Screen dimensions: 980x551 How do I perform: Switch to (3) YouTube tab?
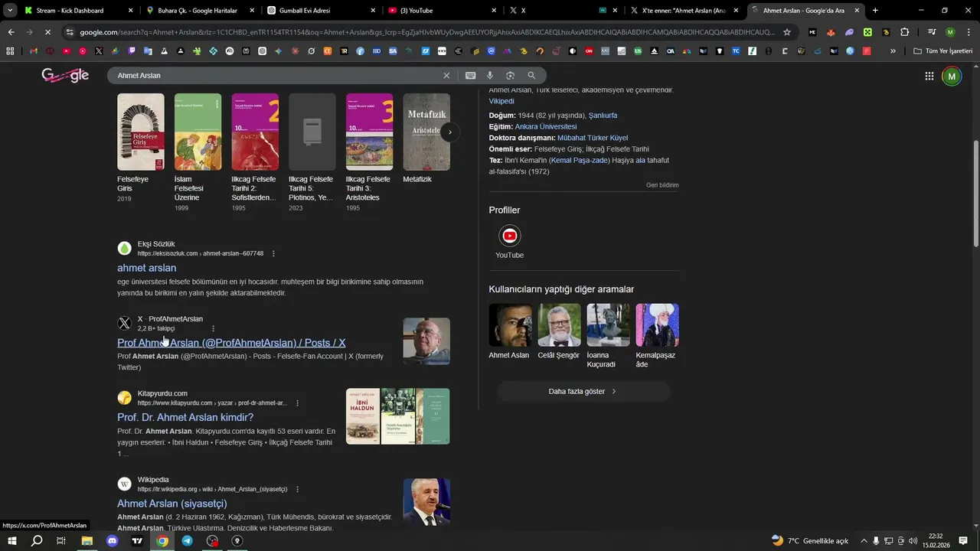point(442,11)
